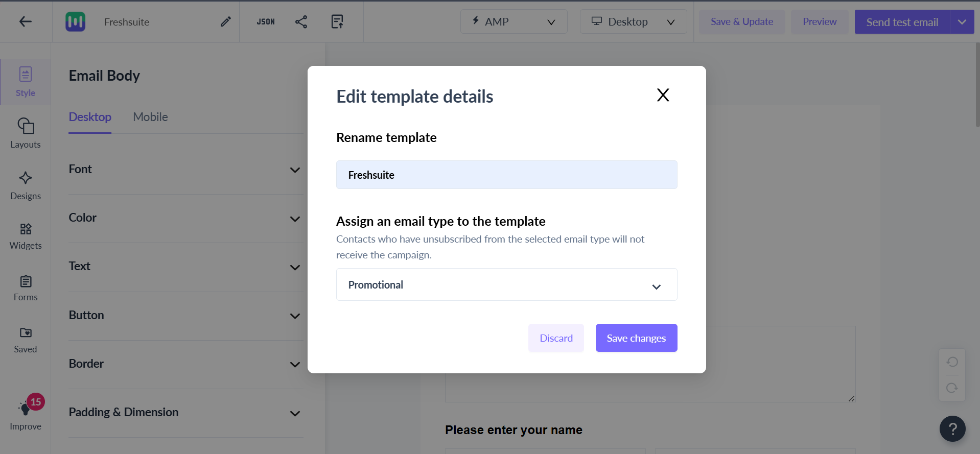Open the Style sidebar panel

pos(26,82)
